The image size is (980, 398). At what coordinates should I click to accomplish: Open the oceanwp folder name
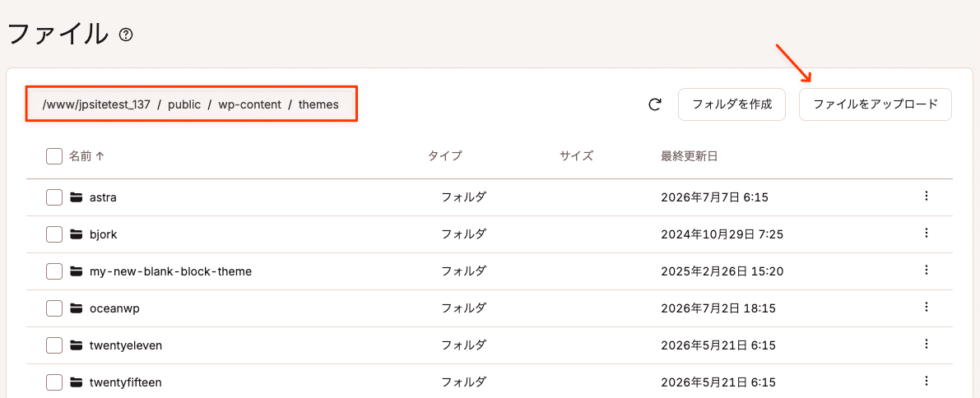115,308
